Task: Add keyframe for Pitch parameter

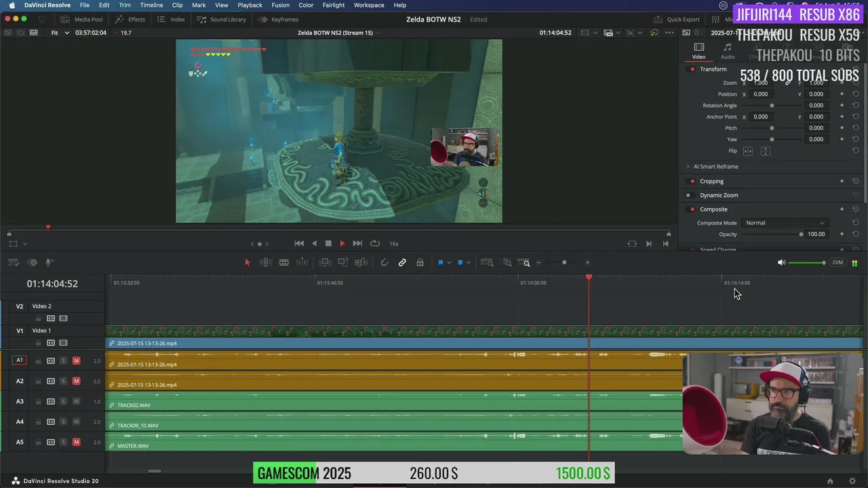Action: (x=842, y=128)
